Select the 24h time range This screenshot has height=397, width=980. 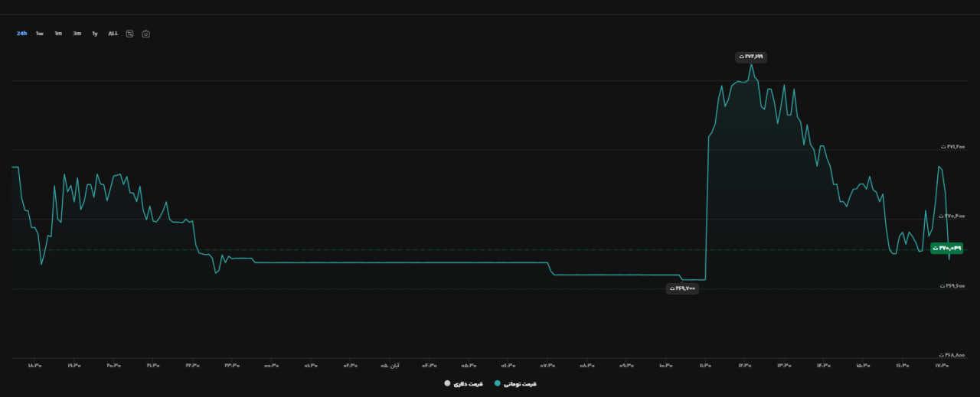[21, 34]
